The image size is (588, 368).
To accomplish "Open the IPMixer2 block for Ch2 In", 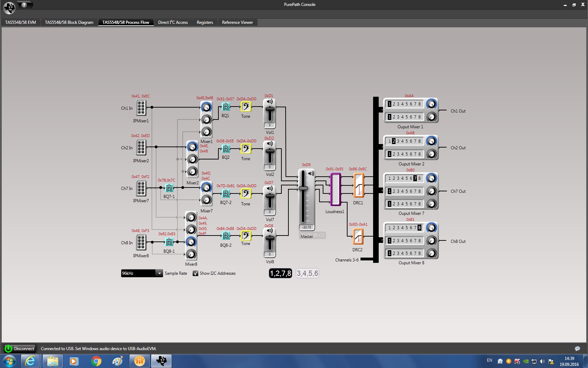I will (141, 147).
